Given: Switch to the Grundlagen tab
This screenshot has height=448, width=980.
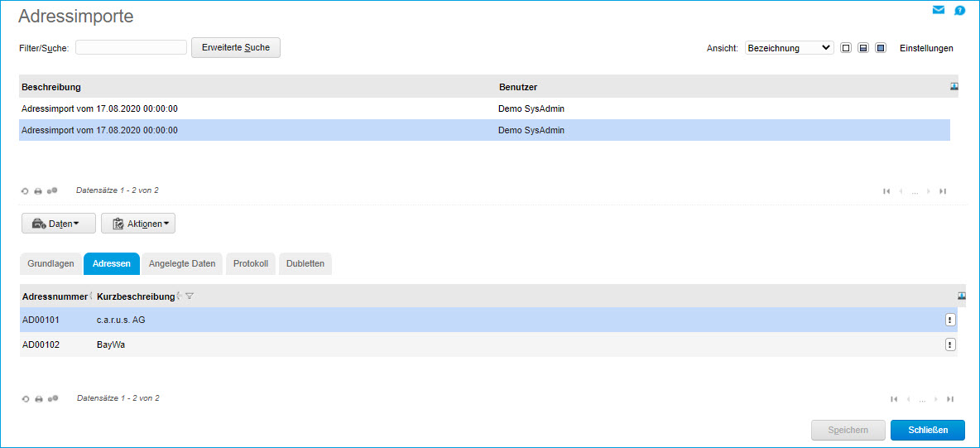Looking at the screenshot, I should coord(50,264).
